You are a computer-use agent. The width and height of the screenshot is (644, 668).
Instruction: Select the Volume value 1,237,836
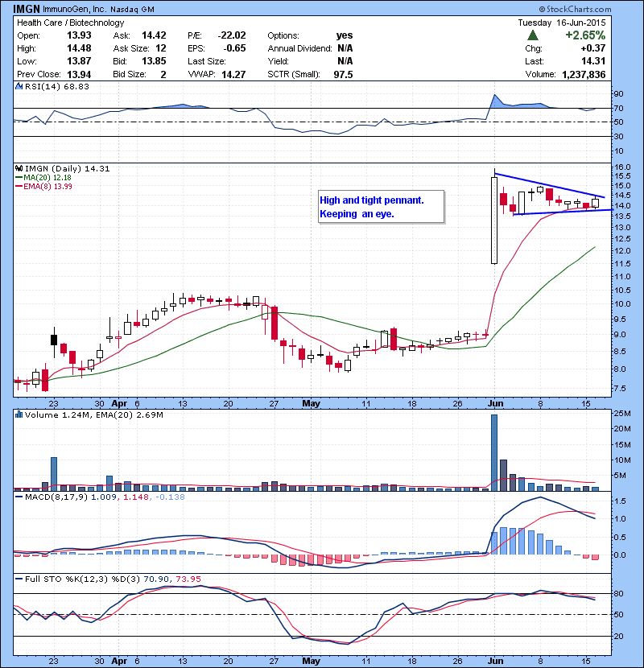(x=584, y=75)
